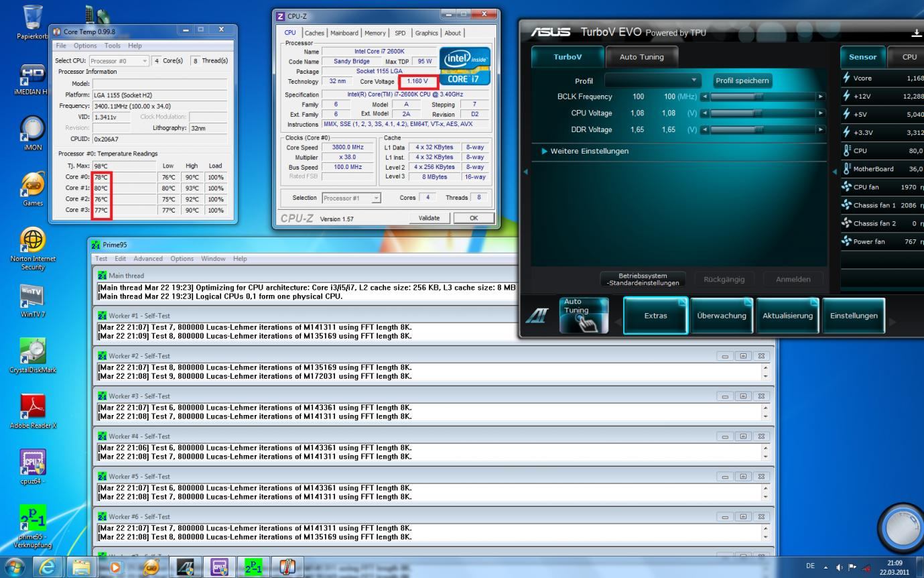Open Aktualisierung in the AI Suite bar
924x578 pixels.
[x=787, y=316]
